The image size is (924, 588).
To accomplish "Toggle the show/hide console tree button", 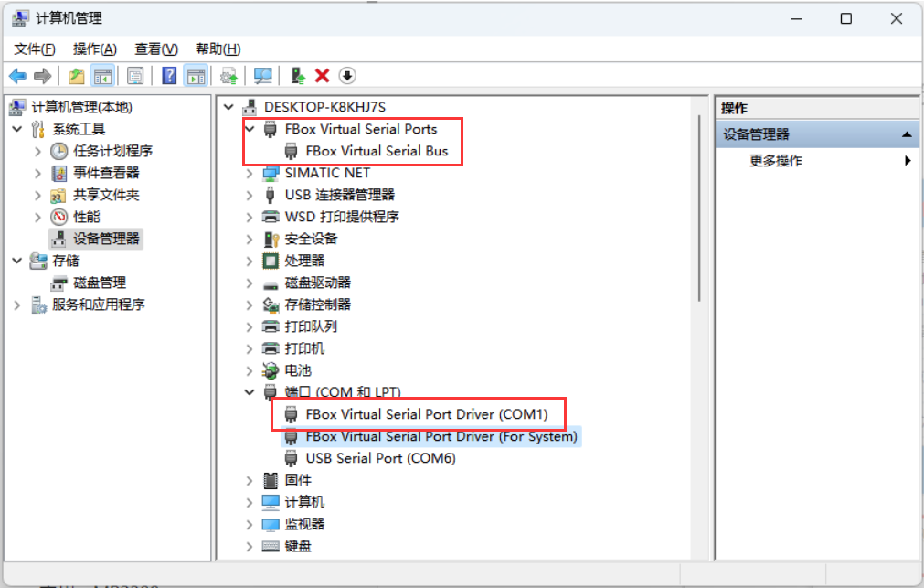I will pyautogui.click(x=102, y=76).
